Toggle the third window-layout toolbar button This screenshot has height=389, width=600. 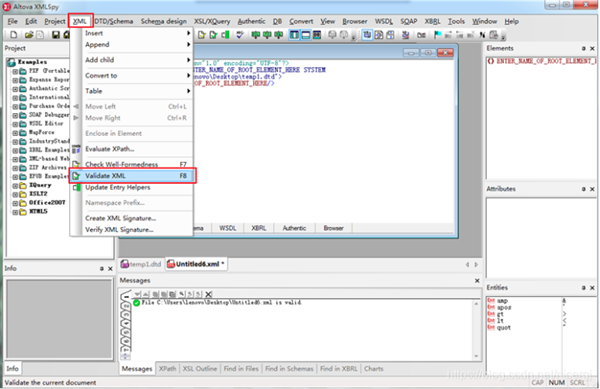(x=317, y=35)
